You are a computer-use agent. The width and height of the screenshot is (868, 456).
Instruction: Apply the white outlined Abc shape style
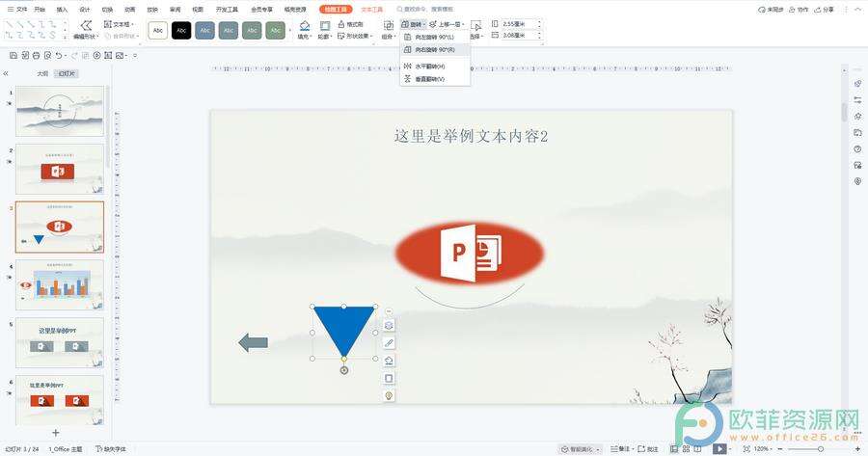158,31
